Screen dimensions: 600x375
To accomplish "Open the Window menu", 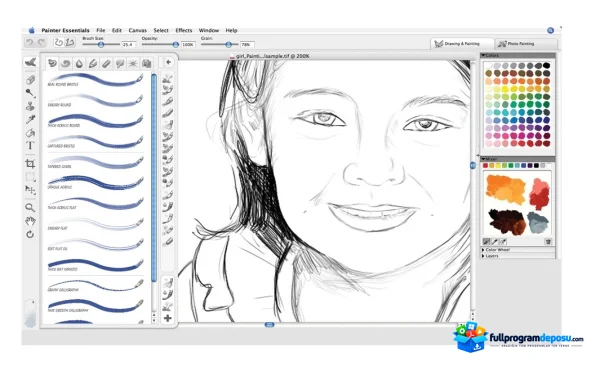I will pos(209,30).
